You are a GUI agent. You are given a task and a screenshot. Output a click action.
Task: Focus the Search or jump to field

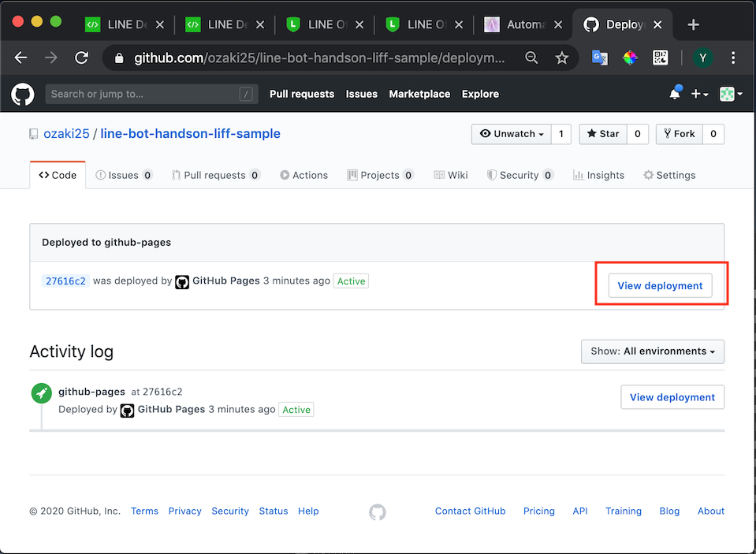(151, 94)
